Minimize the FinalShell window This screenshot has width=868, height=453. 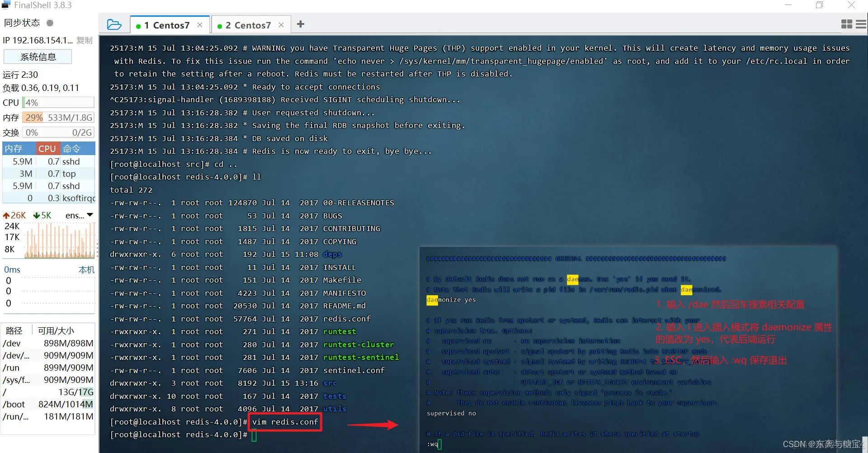pyautogui.click(x=788, y=5)
